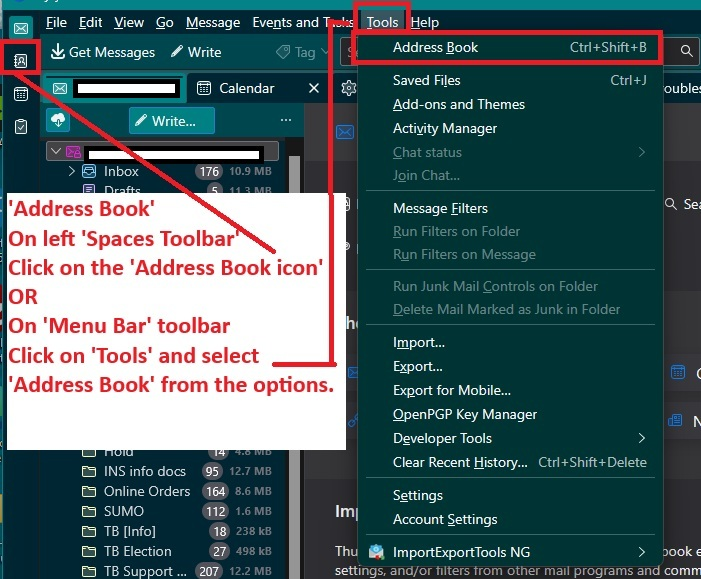
Task: Close the open Tools menu
Action: point(382,22)
